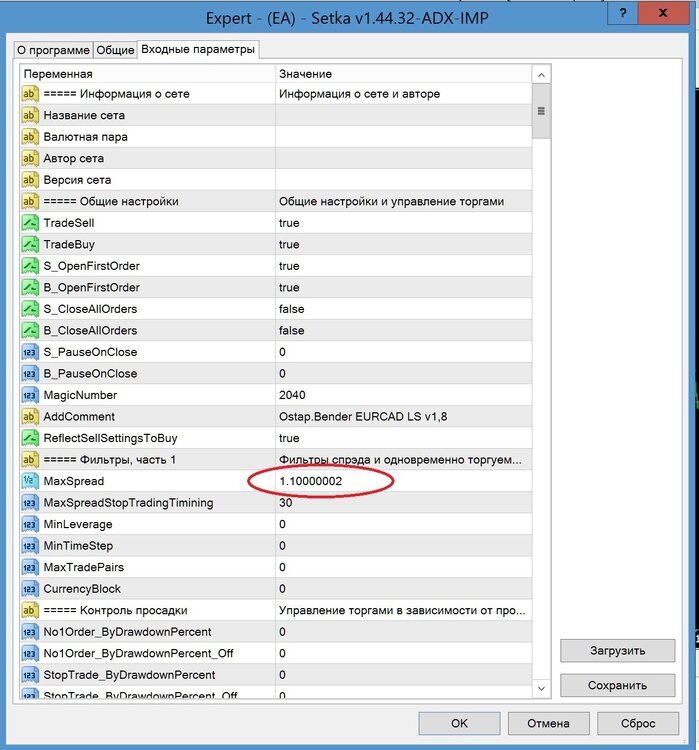Click the Переменная column header

coord(148,74)
